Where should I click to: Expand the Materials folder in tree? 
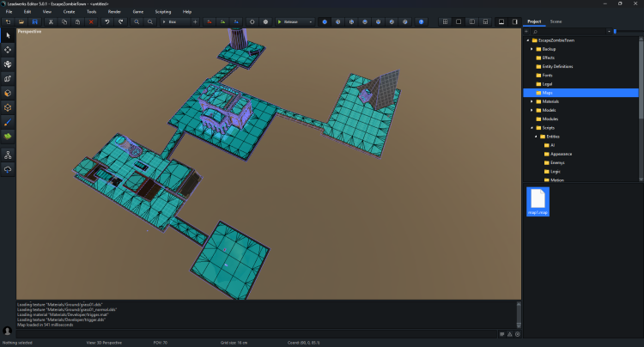(532, 101)
